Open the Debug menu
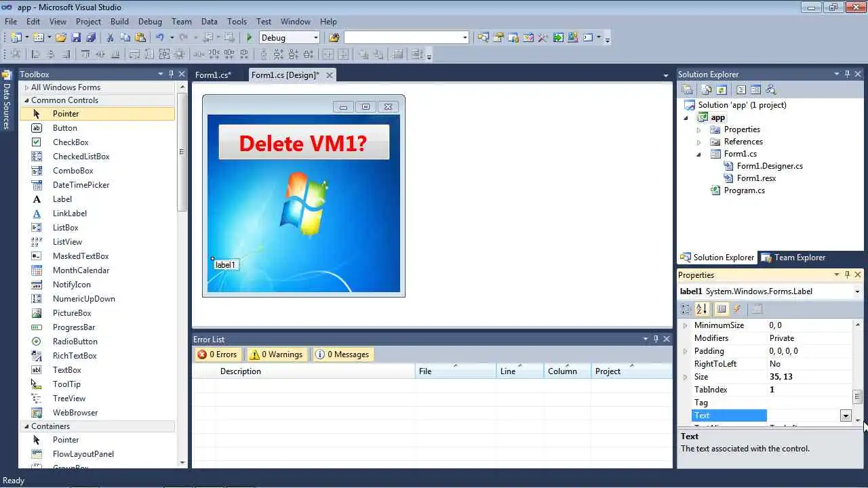868x488 pixels. (x=150, y=22)
